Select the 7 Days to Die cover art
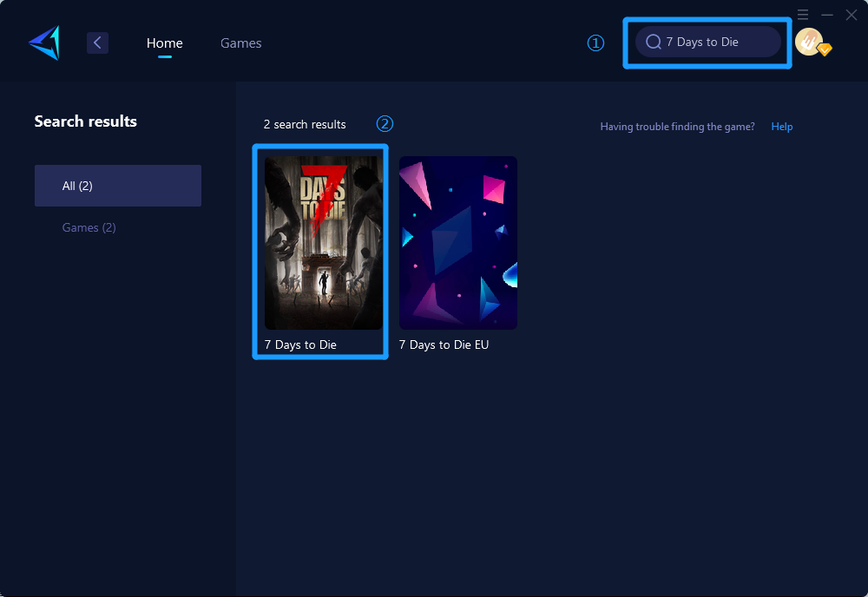This screenshot has height=597, width=868. pos(324,243)
